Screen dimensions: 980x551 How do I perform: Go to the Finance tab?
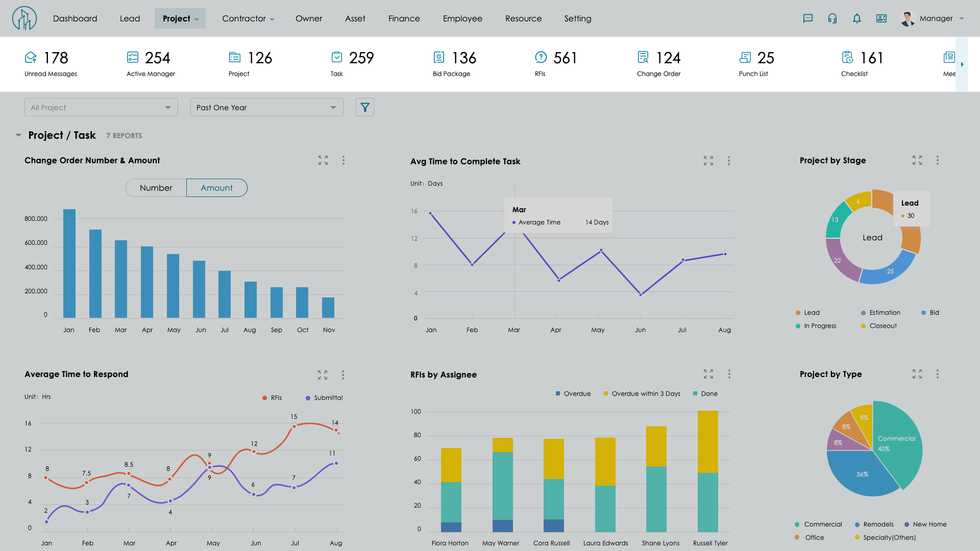(x=404, y=18)
